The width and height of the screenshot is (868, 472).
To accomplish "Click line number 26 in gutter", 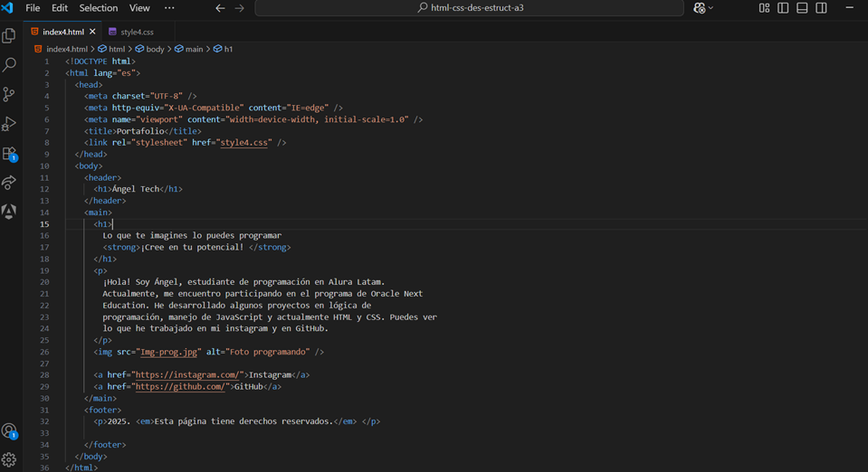I will (x=44, y=352).
